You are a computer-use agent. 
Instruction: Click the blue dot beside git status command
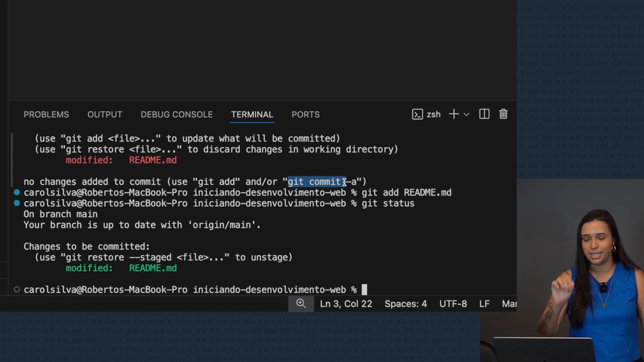17,203
